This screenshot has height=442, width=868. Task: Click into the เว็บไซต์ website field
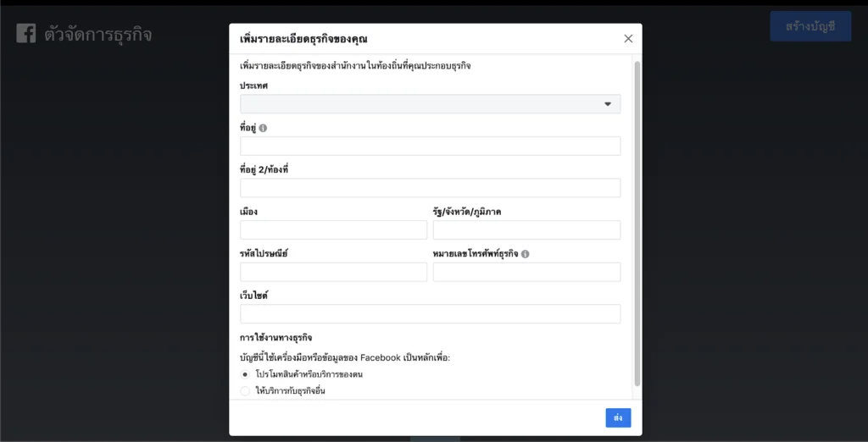pyautogui.click(x=430, y=313)
